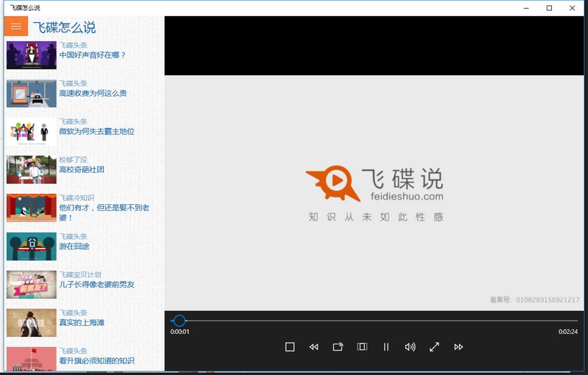Click 校够了没 category label

click(x=73, y=160)
